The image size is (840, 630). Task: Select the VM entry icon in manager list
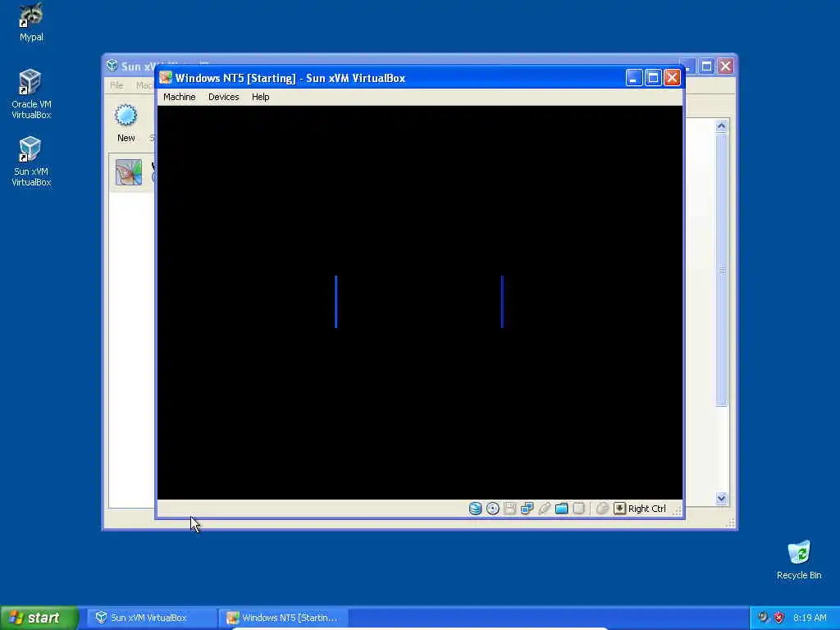[x=129, y=172]
